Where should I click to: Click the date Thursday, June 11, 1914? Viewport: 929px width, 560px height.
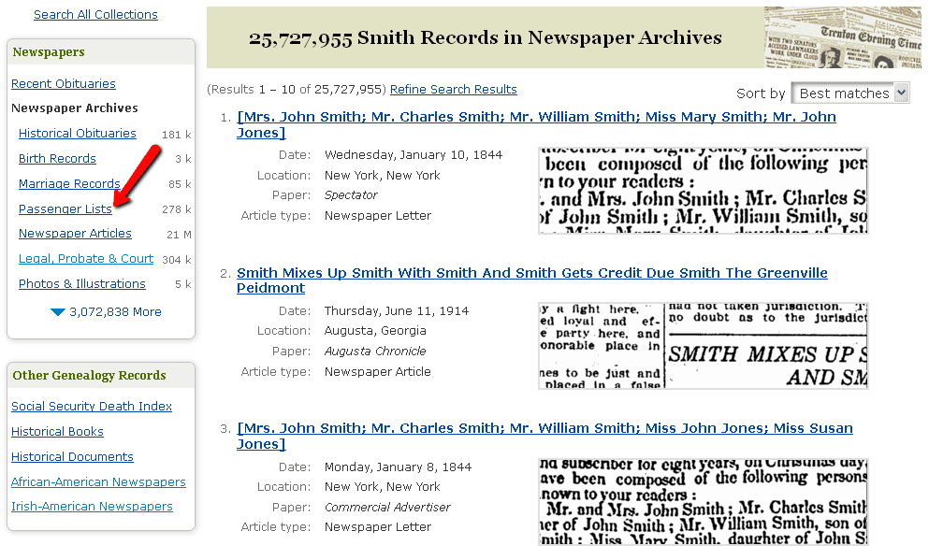[x=397, y=310]
